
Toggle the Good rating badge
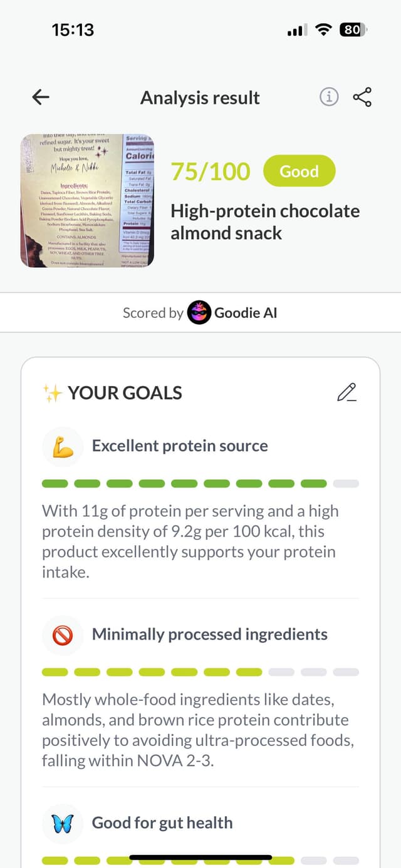click(x=299, y=170)
